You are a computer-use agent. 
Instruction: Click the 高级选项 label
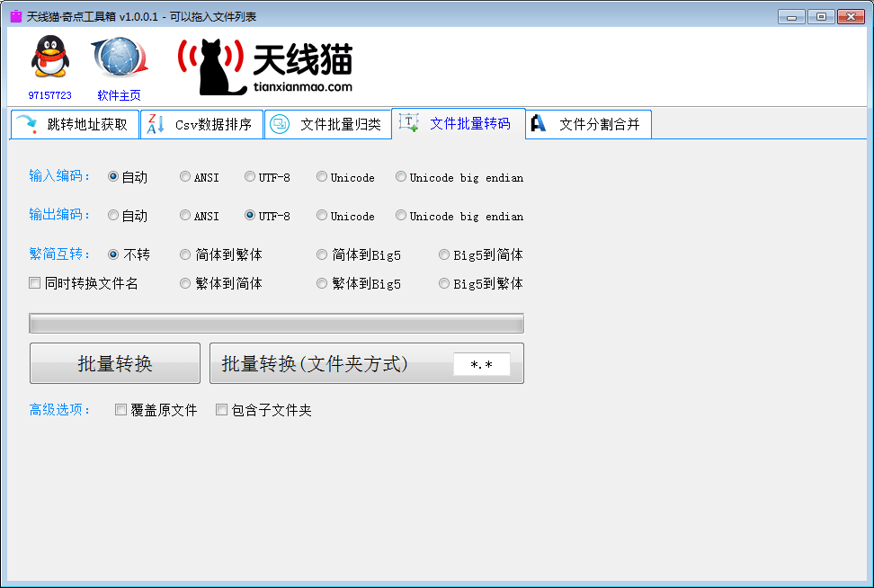(x=59, y=410)
